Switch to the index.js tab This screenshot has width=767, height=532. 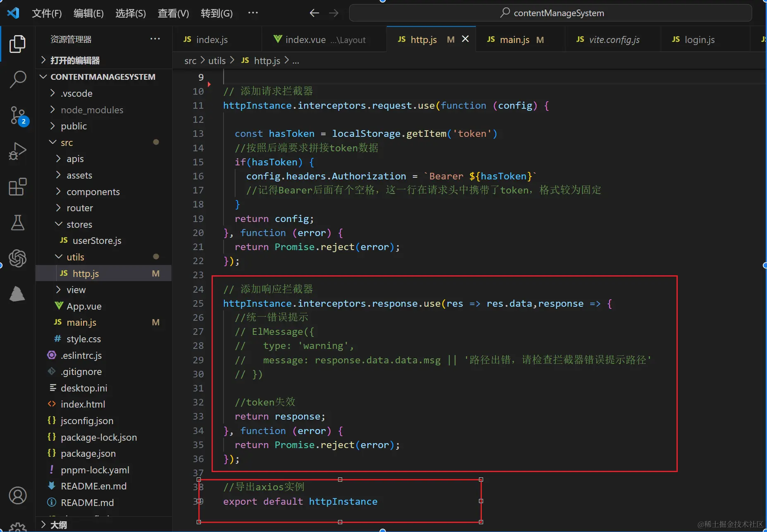pos(217,39)
